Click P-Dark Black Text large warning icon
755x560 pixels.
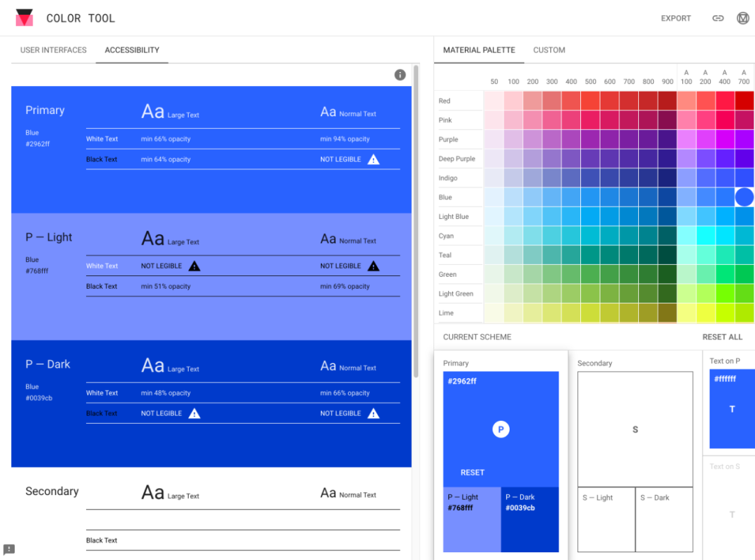(x=194, y=413)
